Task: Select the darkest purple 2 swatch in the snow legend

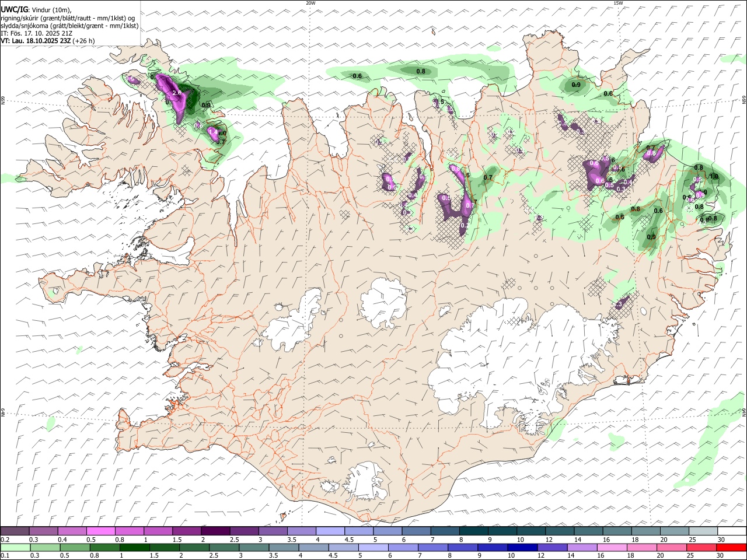Action: coord(215,531)
